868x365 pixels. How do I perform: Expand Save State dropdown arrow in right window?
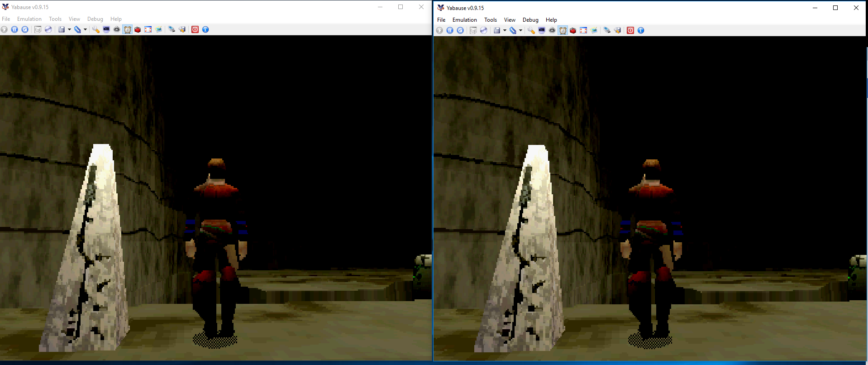point(505,30)
